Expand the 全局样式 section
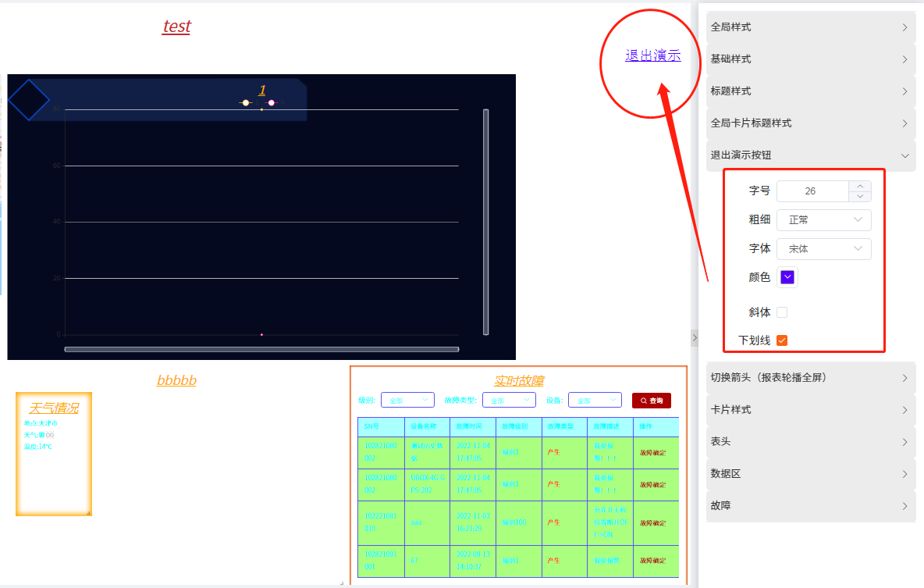The height and width of the screenshot is (588, 924). pos(810,27)
